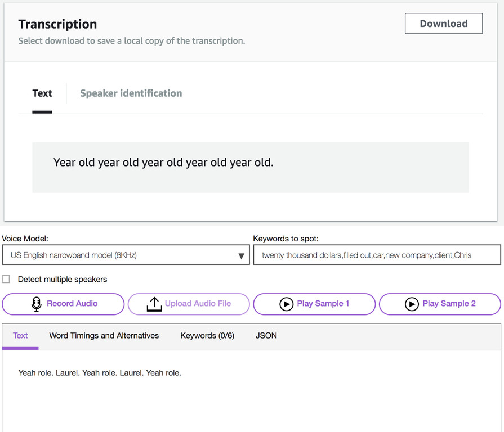
Task: Switch to the Speaker identification tab
Action: pos(131,93)
